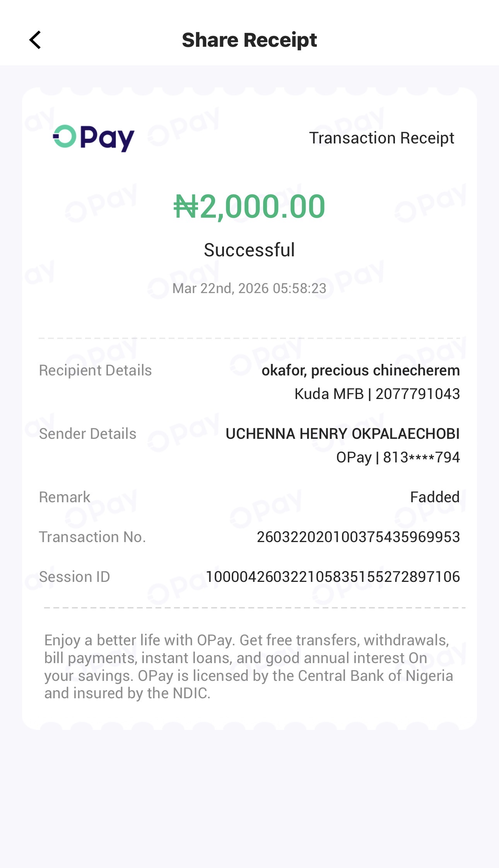Select the Session ID number value
Viewport: 499px width, 868px height.
coord(333,577)
